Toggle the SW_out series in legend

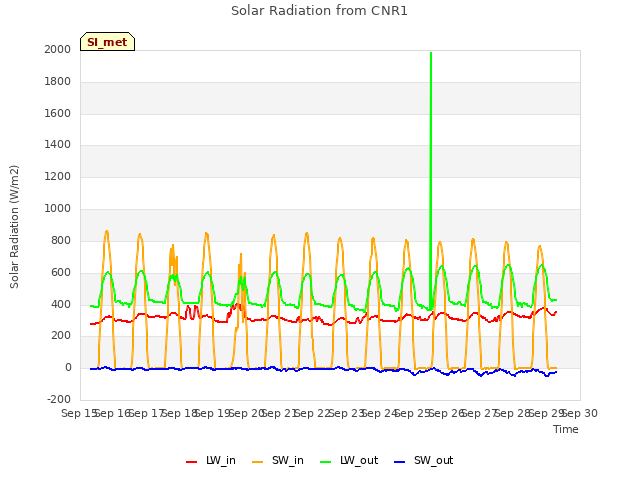click(x=424, y=461)
